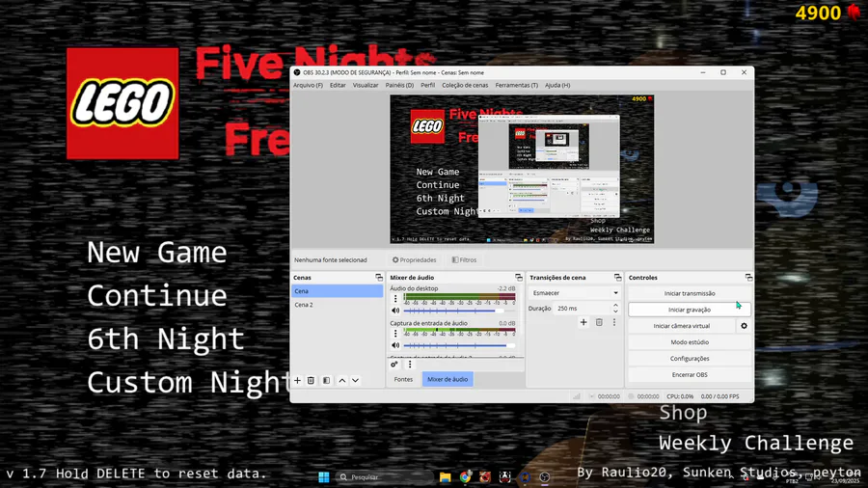This screenshot has height=488, width=868.
Task: Open OBS Studio icon in the taskbar
Action: tap(545, 477)
